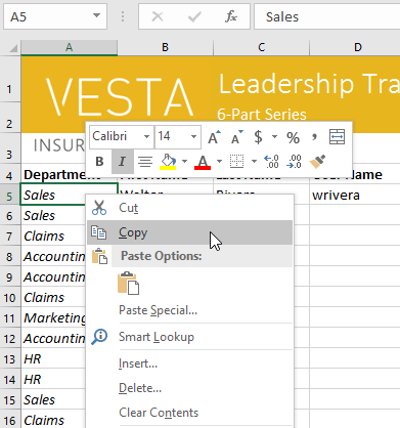Image resolution: width=400 pixels, height=428 pixels.
Task: Select column C header
Action: pos(262,47)
